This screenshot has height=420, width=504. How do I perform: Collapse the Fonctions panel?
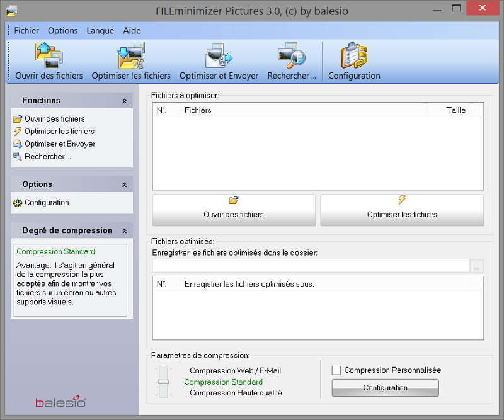[124, 101]
